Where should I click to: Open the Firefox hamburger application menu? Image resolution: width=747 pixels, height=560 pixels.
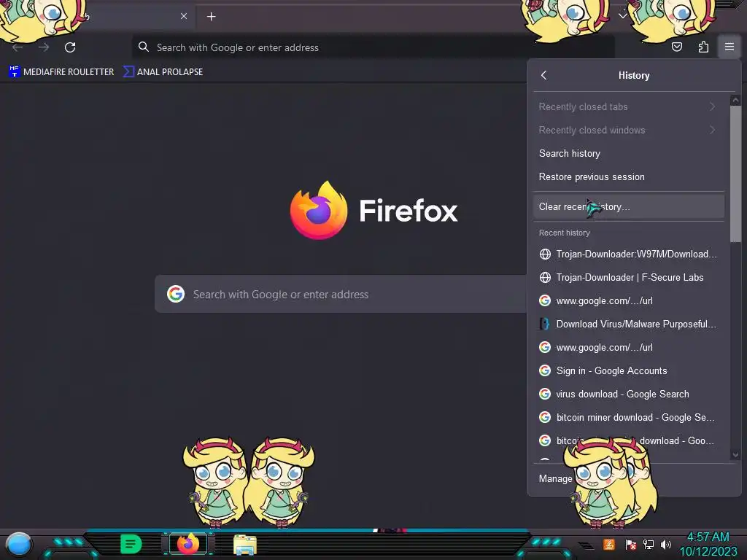729,47
